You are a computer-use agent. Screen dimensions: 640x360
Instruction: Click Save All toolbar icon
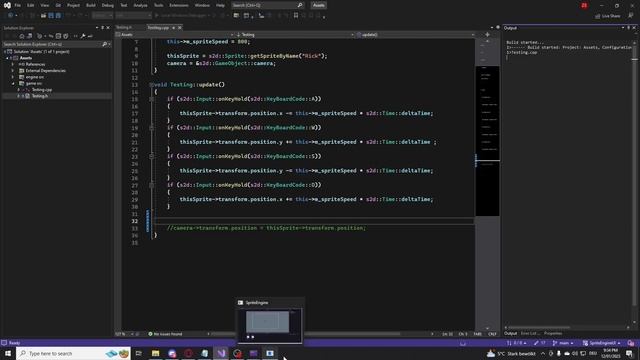click(x=58, y=16)
